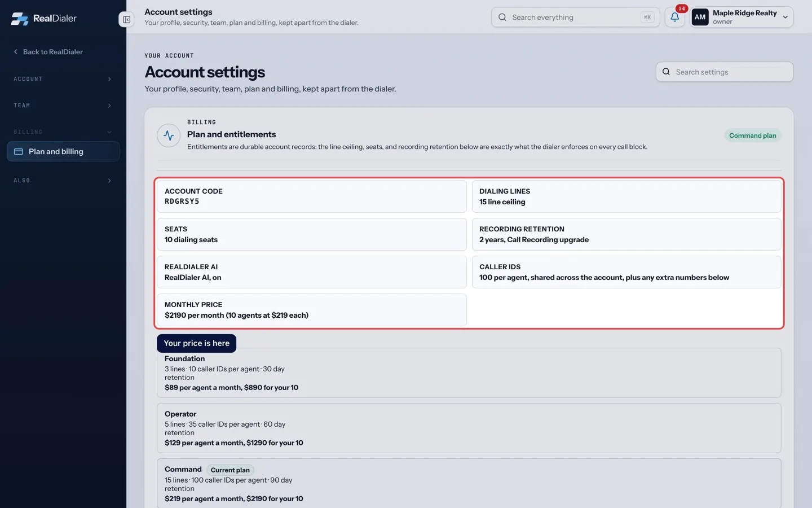Select the Command plan card
812x508 pixels.
469,483
